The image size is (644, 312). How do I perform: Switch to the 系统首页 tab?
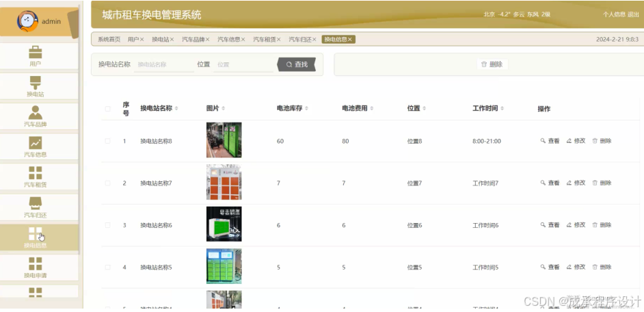pyautogui.click(x=109, y=40)
